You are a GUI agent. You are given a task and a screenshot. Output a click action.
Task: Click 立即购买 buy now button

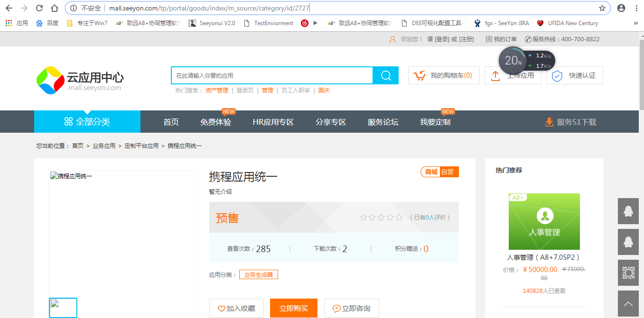pos(294,308)
